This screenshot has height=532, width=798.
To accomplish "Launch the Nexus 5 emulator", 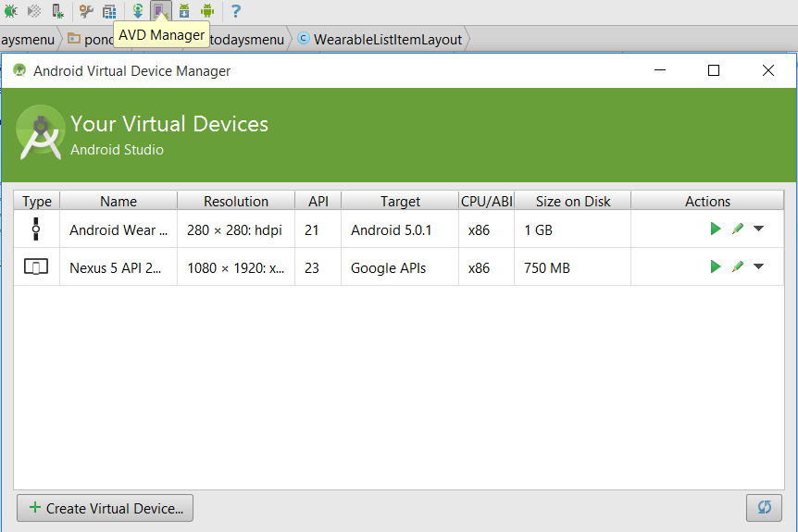I will tap(715, 266).
